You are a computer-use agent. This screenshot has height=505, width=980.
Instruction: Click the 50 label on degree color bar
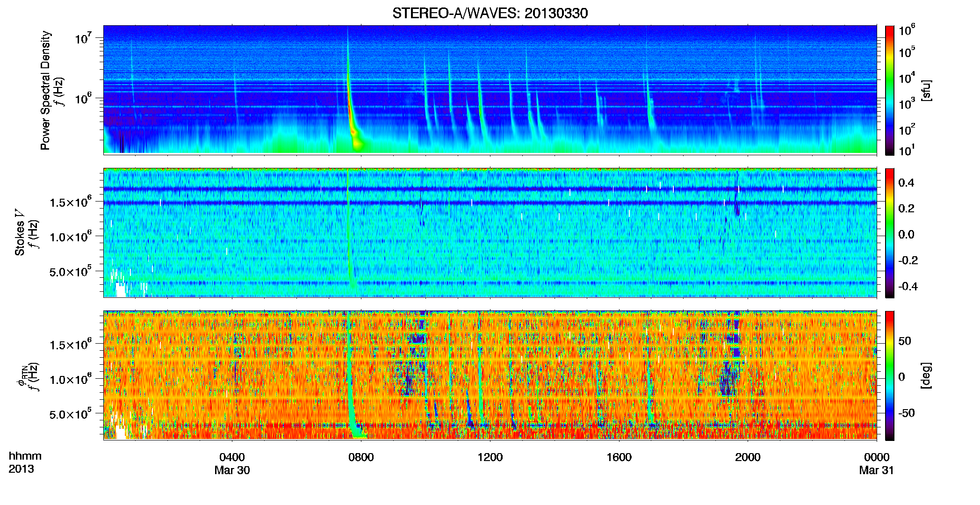pos(905,341)
